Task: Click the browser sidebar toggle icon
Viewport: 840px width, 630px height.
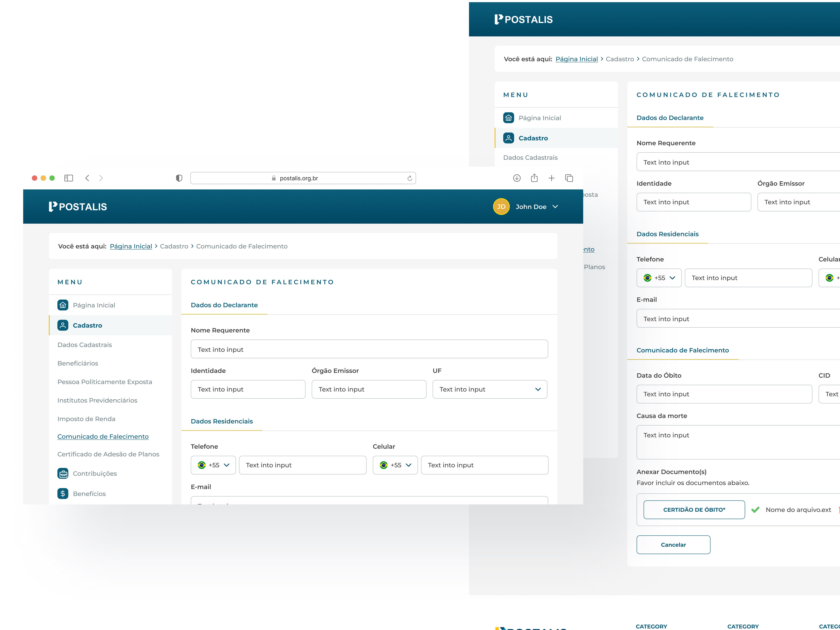Action: pos(69,178)
